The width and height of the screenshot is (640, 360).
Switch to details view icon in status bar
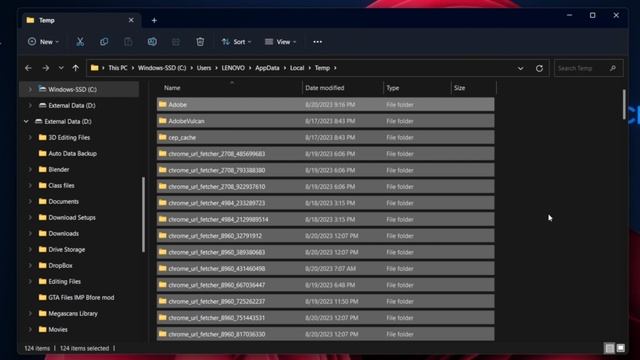(x=609, y=348)
